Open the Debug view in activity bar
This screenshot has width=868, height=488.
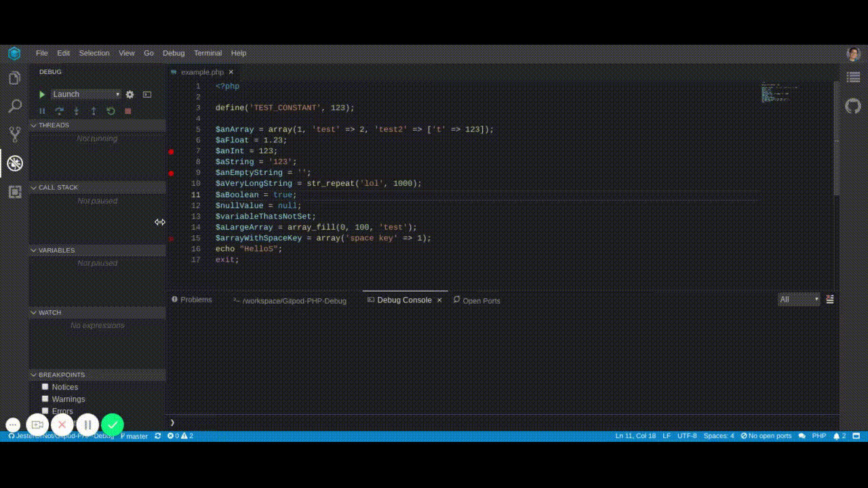tap(14, 163)
